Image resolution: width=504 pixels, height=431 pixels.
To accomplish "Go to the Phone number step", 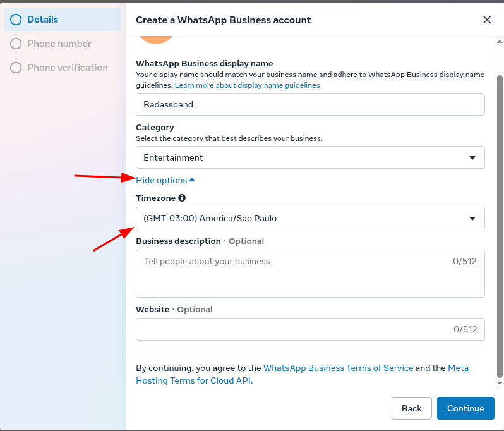I will pyautogui.click(x=59, y=44).
